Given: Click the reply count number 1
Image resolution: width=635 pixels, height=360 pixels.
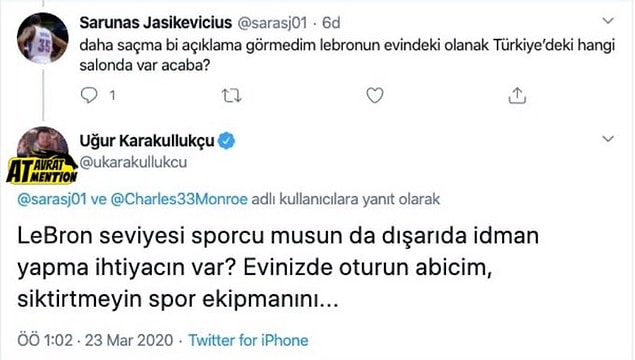Looking at the screenshot, I should click(x=113, y=96).
